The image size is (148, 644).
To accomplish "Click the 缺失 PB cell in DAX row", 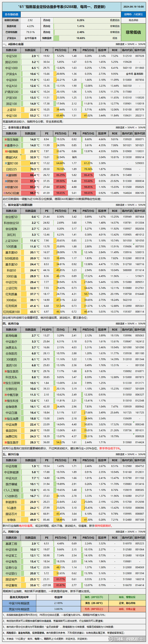I will pyautogui.click(x=74, y=157).
